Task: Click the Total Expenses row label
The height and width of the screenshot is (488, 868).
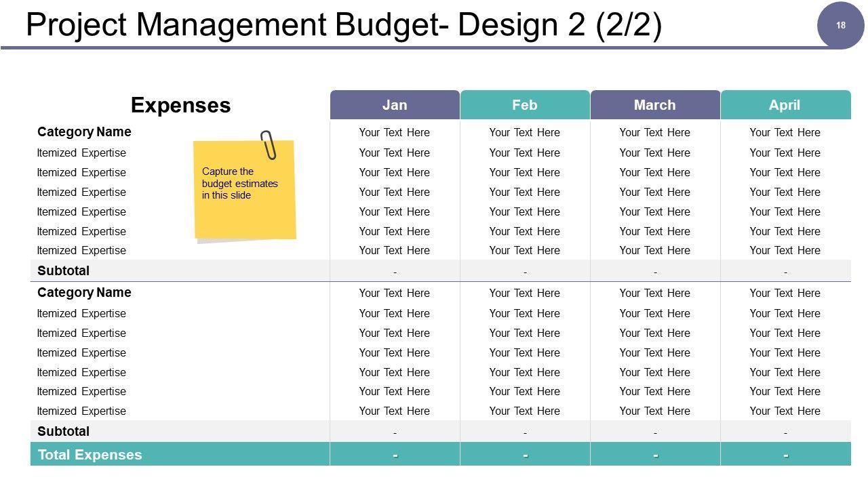Action: 90,455
